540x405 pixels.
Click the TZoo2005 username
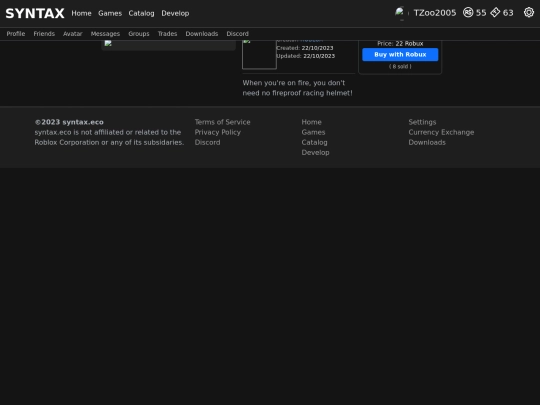click(435, 13)
